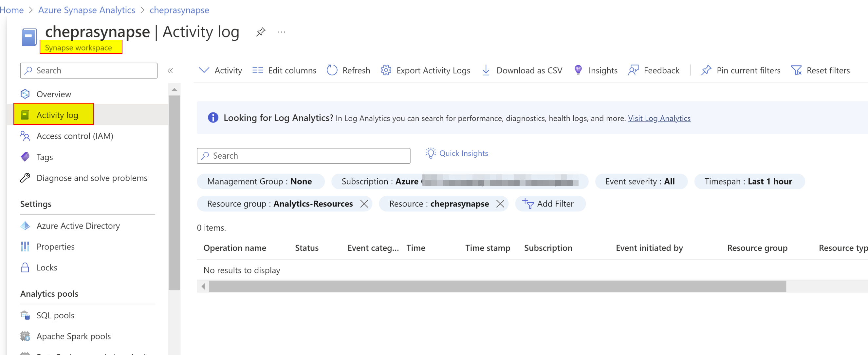Screen dimensions: 868x355
Task: Sort by Operation name column
Action: (234, 248)
